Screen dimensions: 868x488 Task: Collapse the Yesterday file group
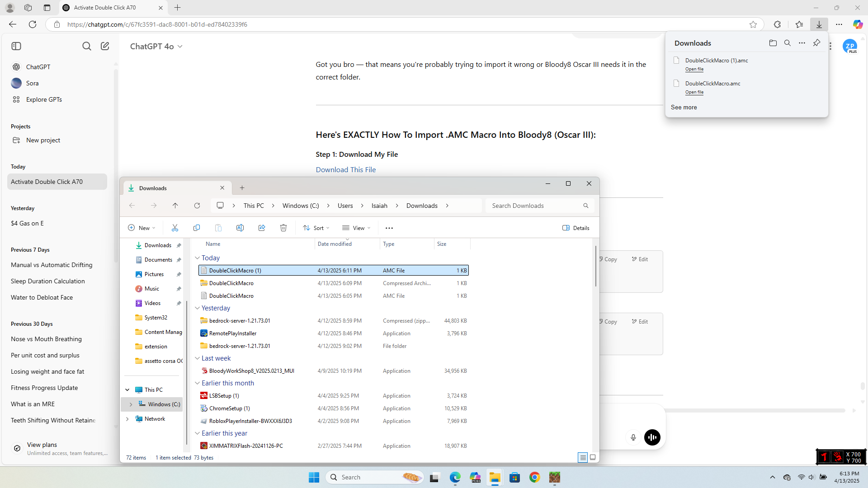(197, 308)
